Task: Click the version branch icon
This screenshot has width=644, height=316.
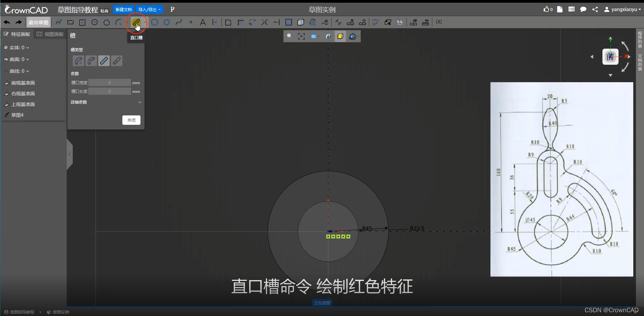Action: (x=172, y=9)
